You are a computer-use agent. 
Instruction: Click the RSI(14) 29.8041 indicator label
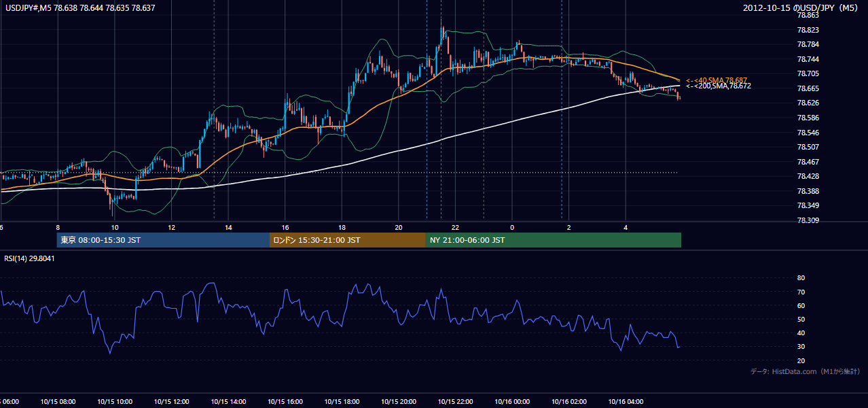point(29,258)
